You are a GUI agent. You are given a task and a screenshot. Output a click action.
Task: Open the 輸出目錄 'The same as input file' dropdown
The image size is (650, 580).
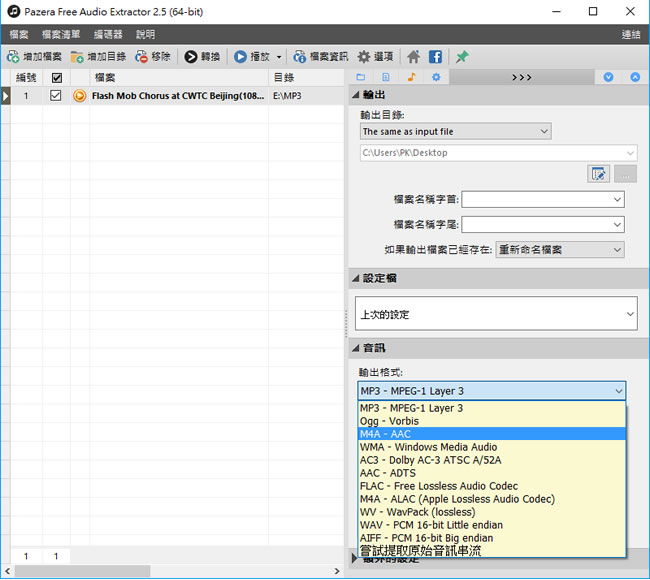pyautogui.click(x=455, y=131)
